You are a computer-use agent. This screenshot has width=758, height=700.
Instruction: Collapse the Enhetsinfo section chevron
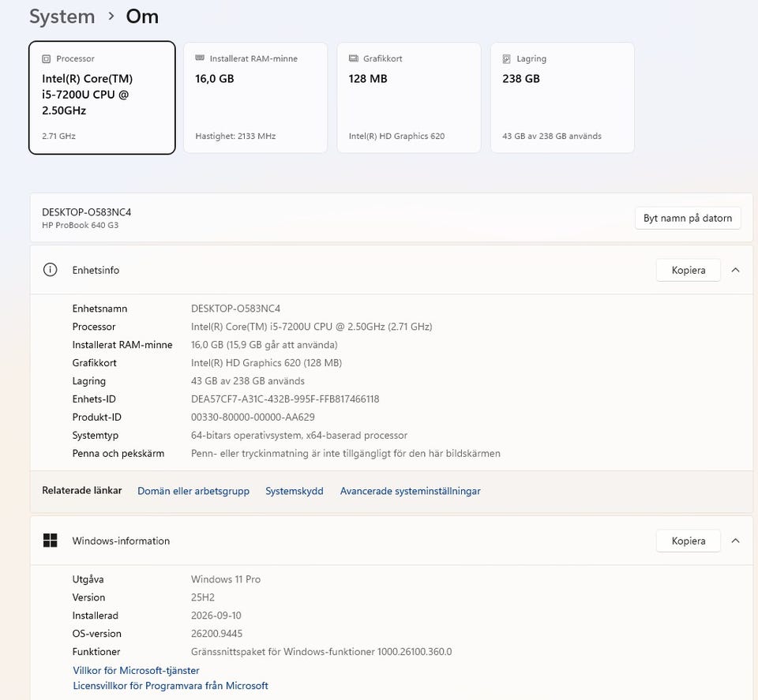click(735, 270)
